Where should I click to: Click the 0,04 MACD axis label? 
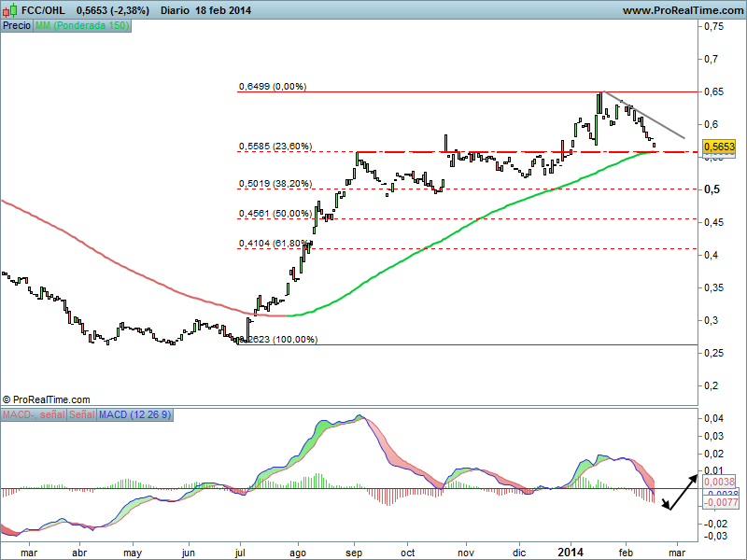(x=714, y=418)
